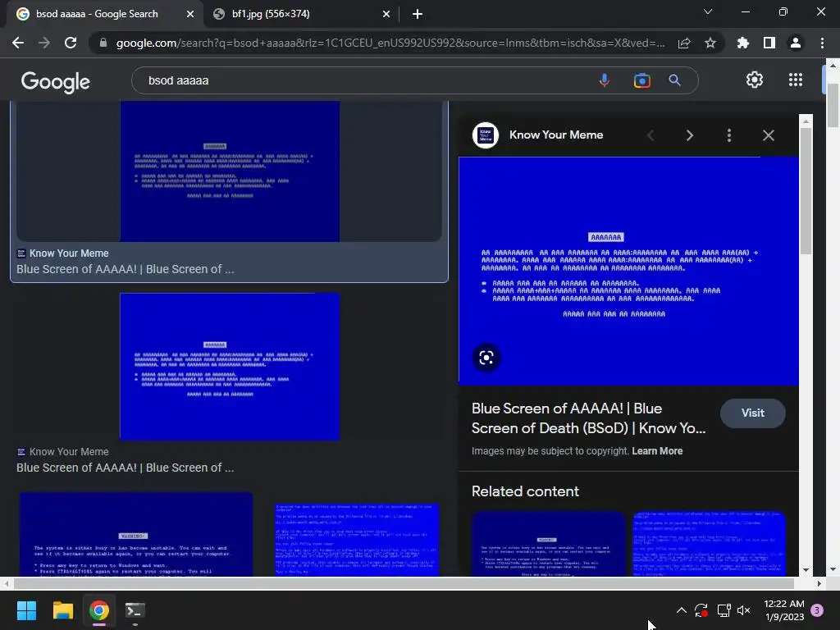Show previous image in preview panel
The image size is (840, 630).
tap(651, 135)
